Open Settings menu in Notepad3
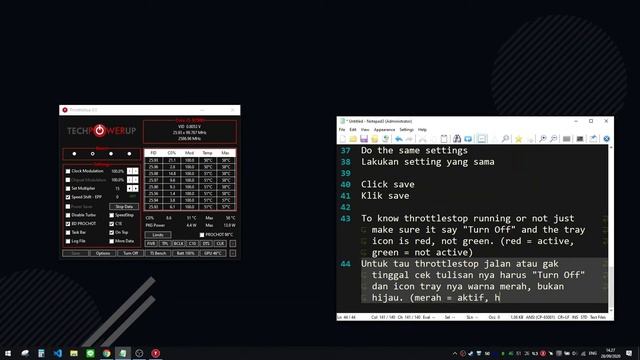The width and height of the screenshot is (640, 360). point(407,130)
